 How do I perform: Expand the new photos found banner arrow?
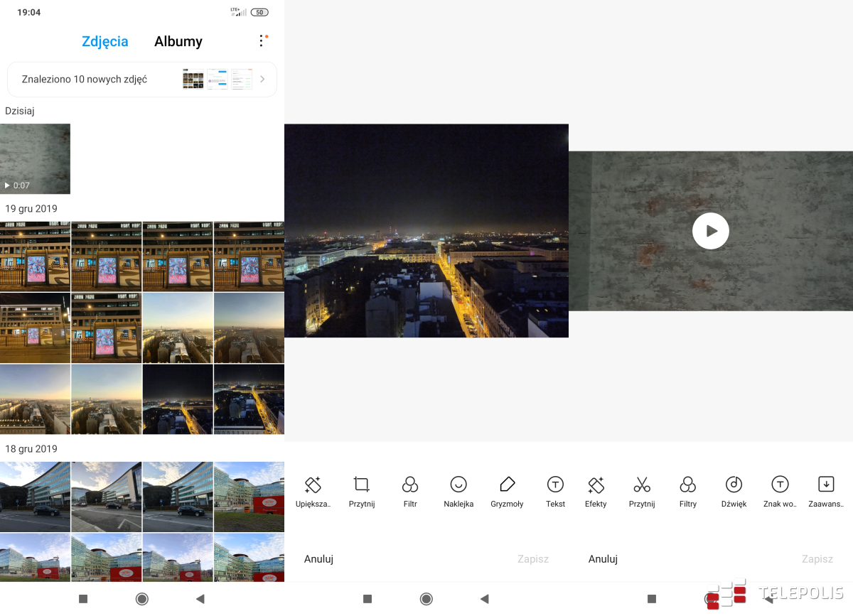262,80
